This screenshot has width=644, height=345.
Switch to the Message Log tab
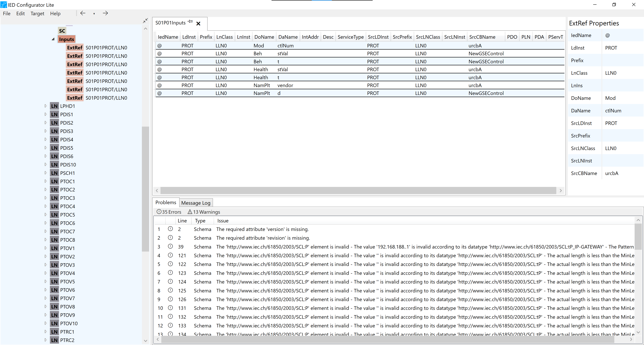pyautogui.click(x=196, y=203)
